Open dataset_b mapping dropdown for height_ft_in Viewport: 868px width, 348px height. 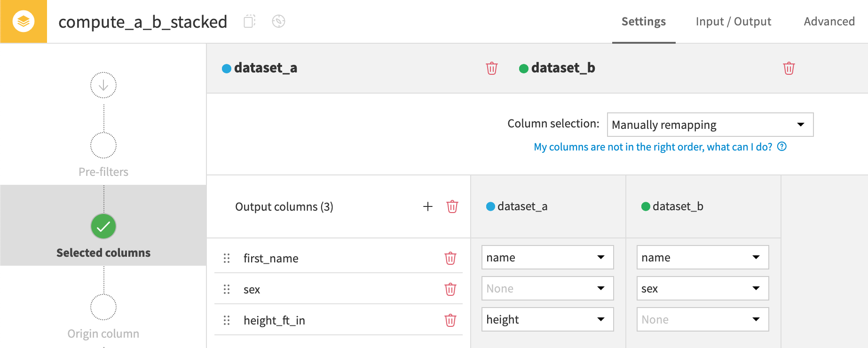pos(703,319)
